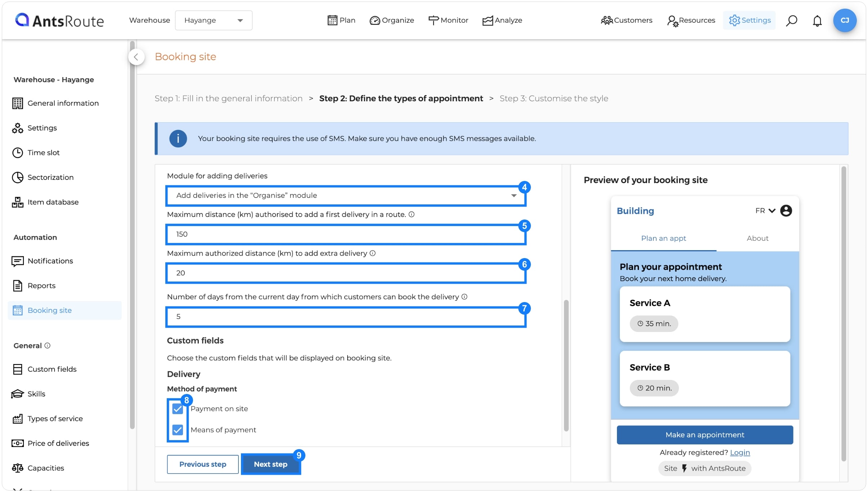Open the search magnifier icon

(x=791, y=21)
